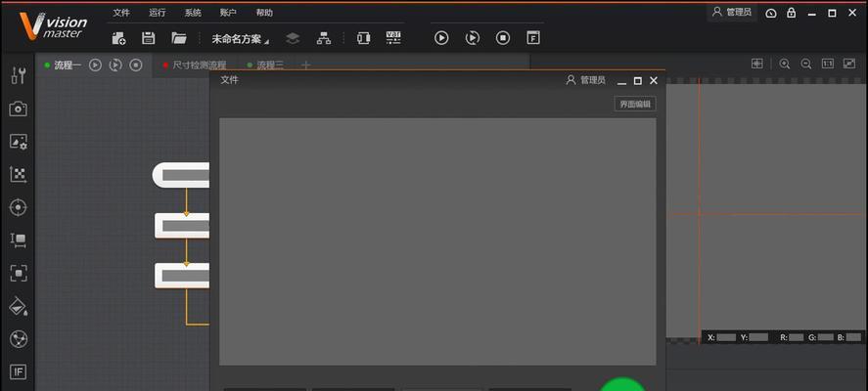This screenshot has height=391, width=868.
Task: Open the run interface F icon
Action: tap(533, 37)
